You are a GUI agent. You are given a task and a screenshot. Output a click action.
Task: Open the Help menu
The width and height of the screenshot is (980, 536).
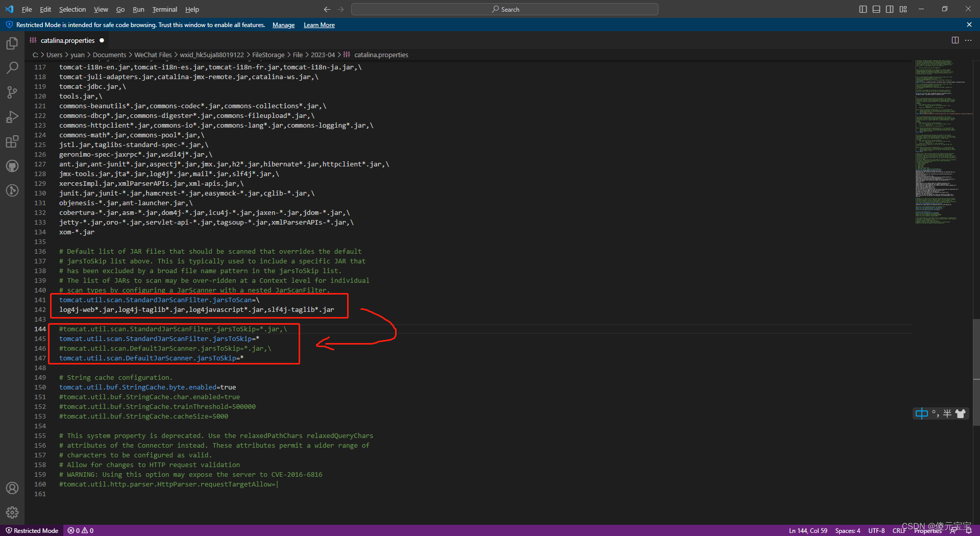pyautogui.click(x=192, y=9)
